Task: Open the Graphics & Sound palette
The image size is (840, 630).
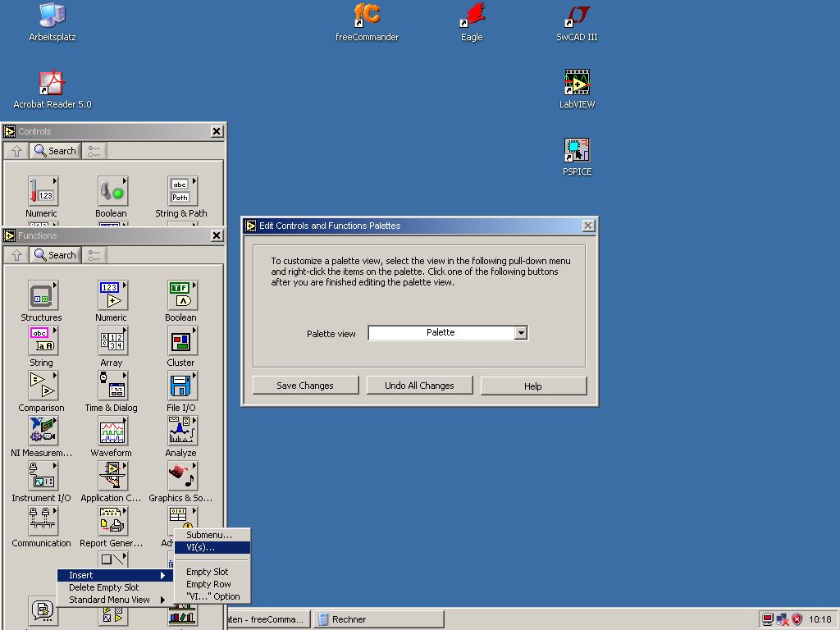Action: tap(182, 476)
